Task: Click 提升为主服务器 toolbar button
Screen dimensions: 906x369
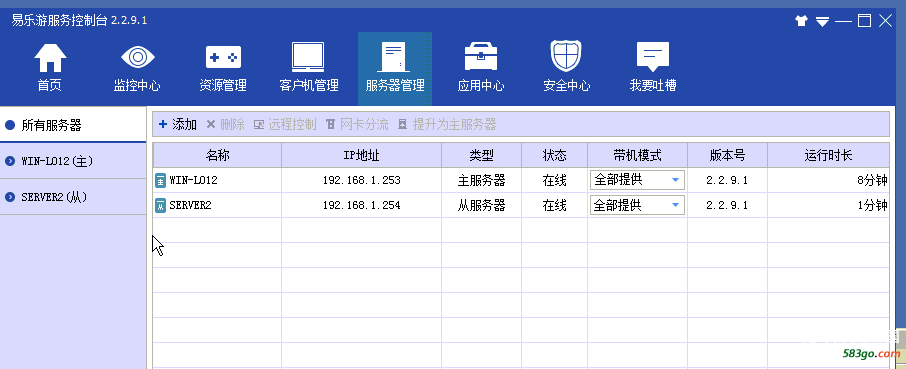Action: (447, 124)
